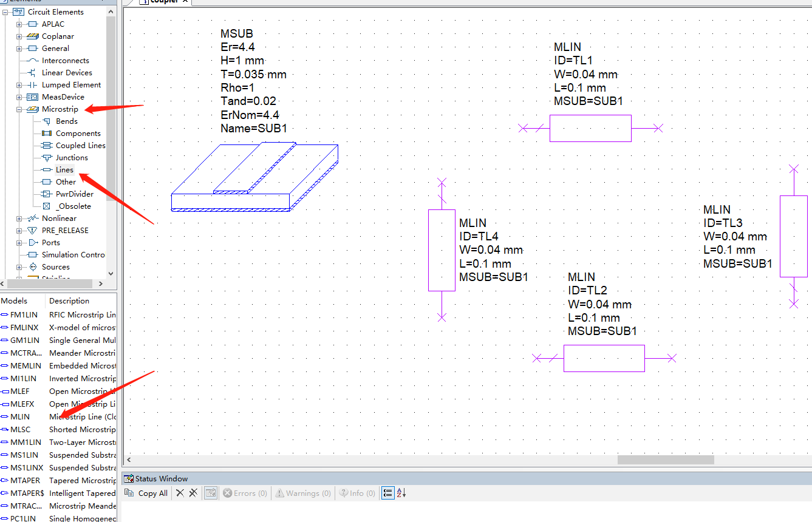This screenshot has width=812, height=522.
Task: Select the TL3 vertical line element
Action: pyautogui.click(x=794, y=236)
